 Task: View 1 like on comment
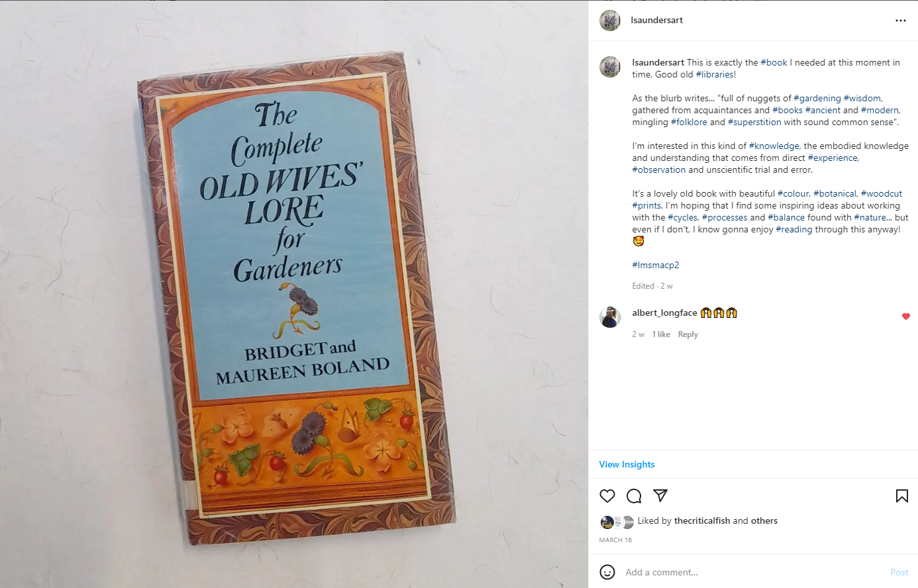point(661,334)
